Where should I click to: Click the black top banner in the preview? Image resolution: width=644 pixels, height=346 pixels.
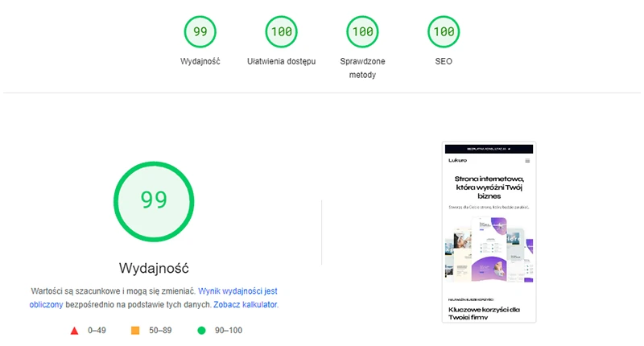pyautogui.click(x=489, y=150)
